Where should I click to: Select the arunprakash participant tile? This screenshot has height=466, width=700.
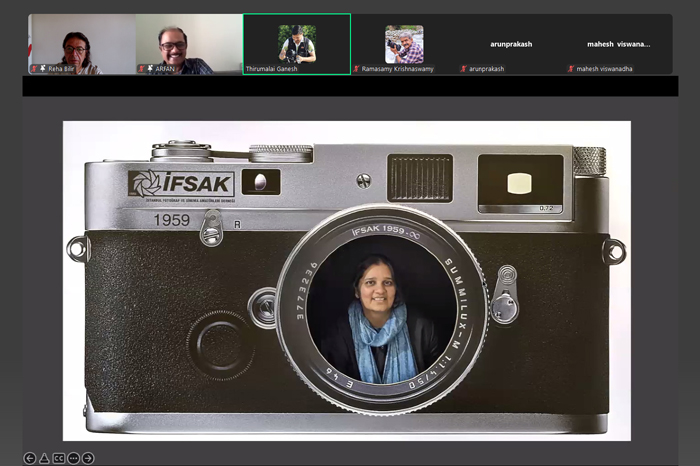pyautogui.click(x=511, y=44)
